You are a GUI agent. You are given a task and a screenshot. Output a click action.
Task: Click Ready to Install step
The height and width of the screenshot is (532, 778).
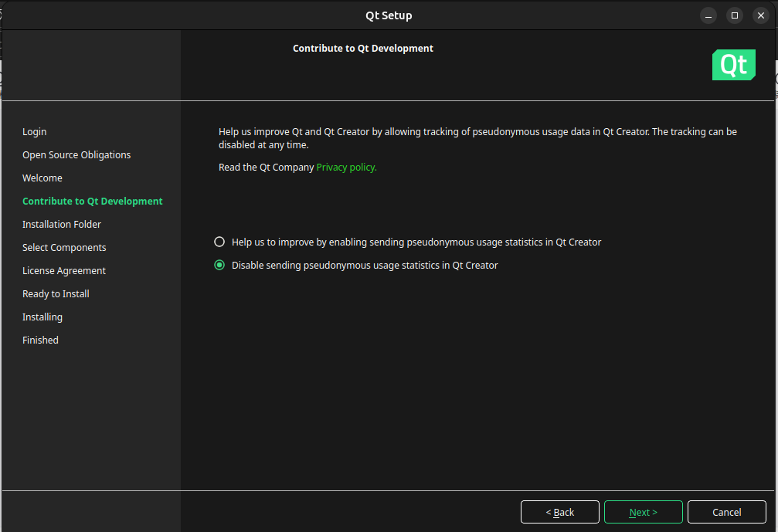pos(56,294)
